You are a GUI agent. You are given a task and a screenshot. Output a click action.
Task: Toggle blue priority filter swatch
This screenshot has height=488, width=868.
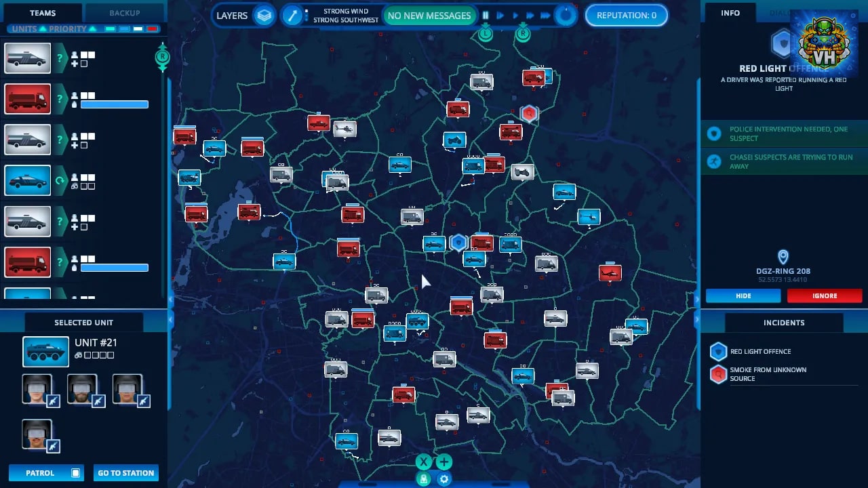[124, 29]
